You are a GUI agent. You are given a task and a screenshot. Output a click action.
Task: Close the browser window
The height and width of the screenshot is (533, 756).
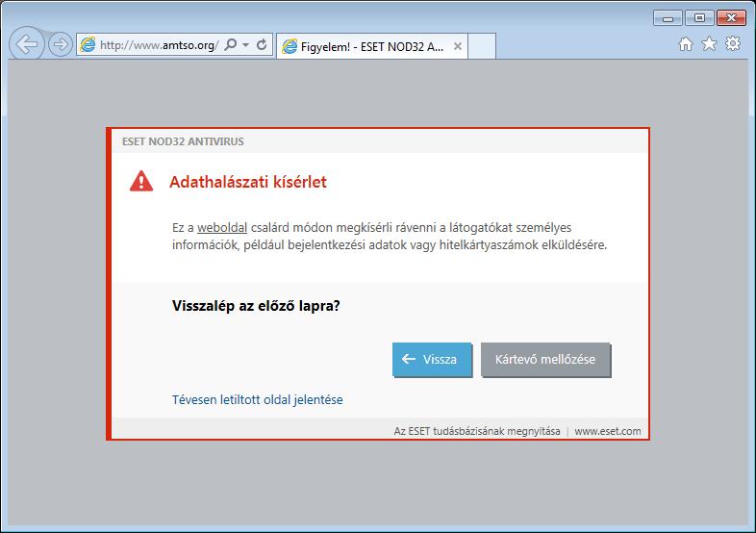tap(731, 18)
